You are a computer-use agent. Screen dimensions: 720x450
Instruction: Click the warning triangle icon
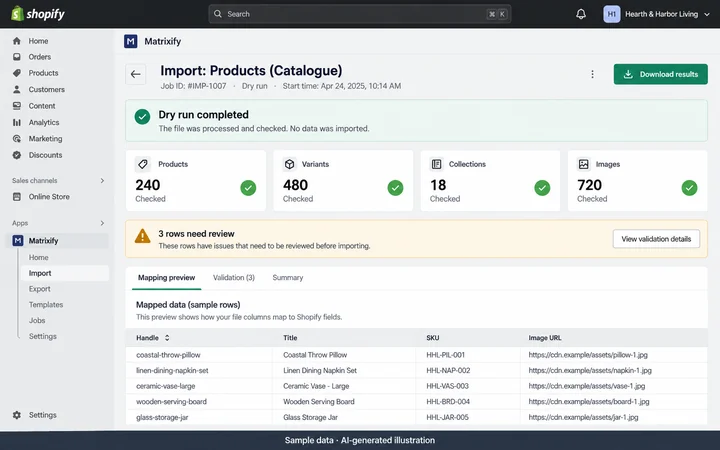tap(142, 236)
